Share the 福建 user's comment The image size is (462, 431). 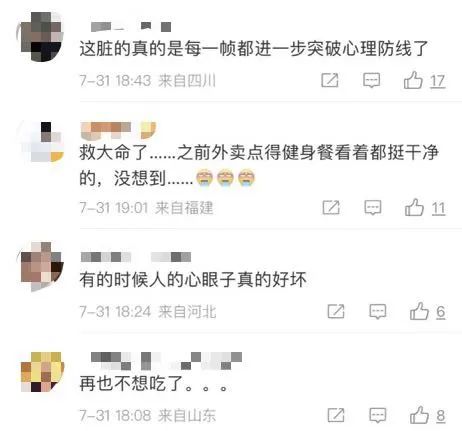[331, 208]
